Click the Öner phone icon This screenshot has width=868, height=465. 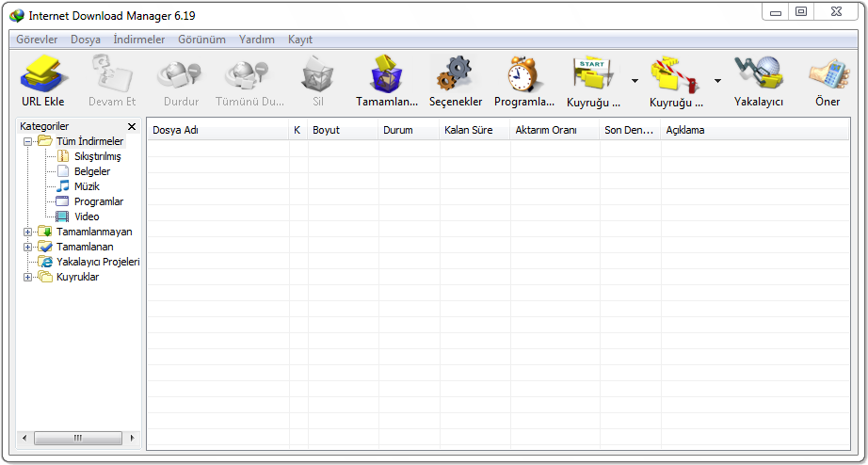tap(828, 73)
